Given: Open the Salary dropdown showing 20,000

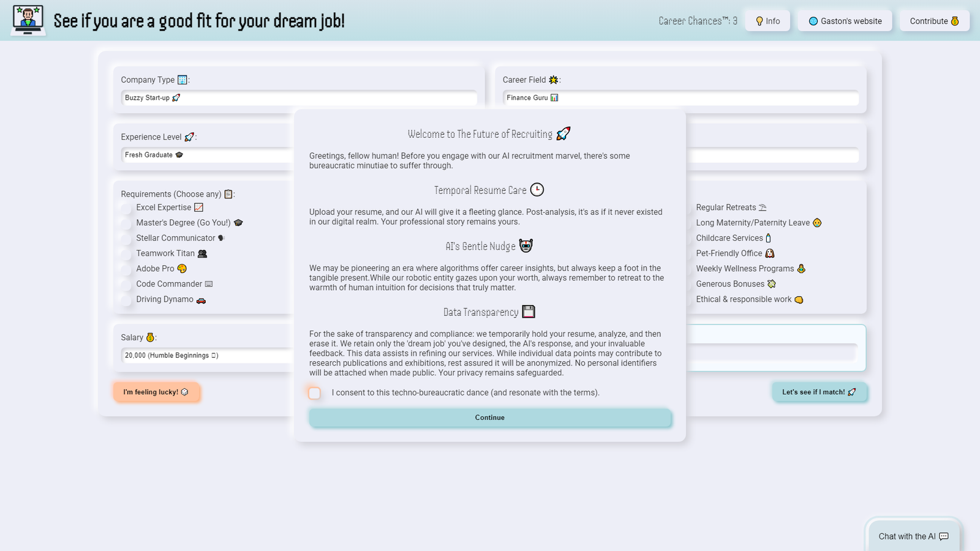Looking at the screenshot, I should click(208, 356).
